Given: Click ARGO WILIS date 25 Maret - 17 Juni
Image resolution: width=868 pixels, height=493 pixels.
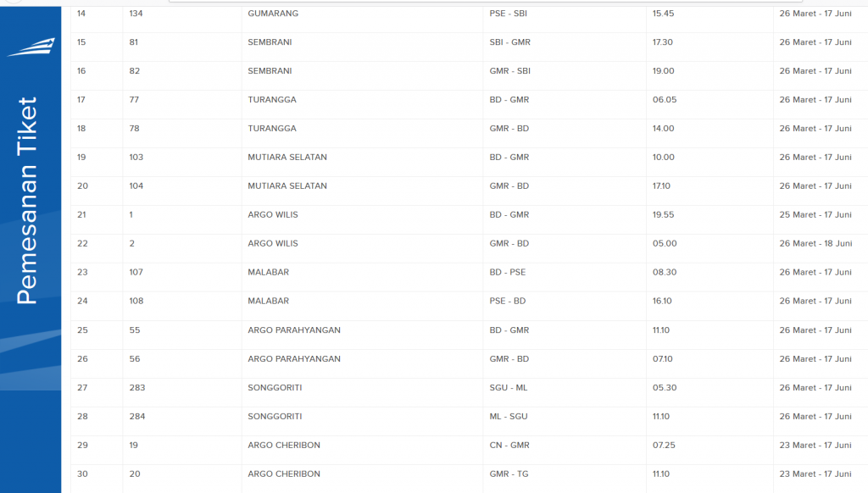Looking at the screenshot, I should (x=815, y=214).
